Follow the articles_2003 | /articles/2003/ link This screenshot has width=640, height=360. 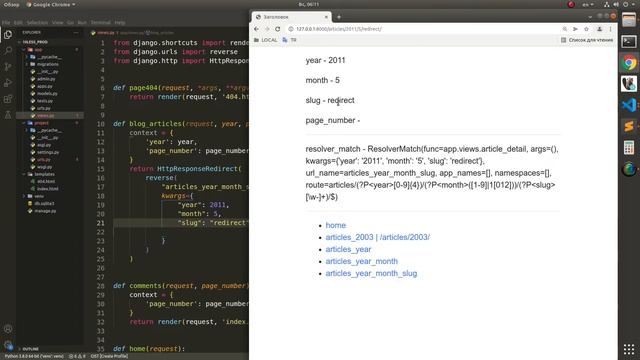click(378, 237)
